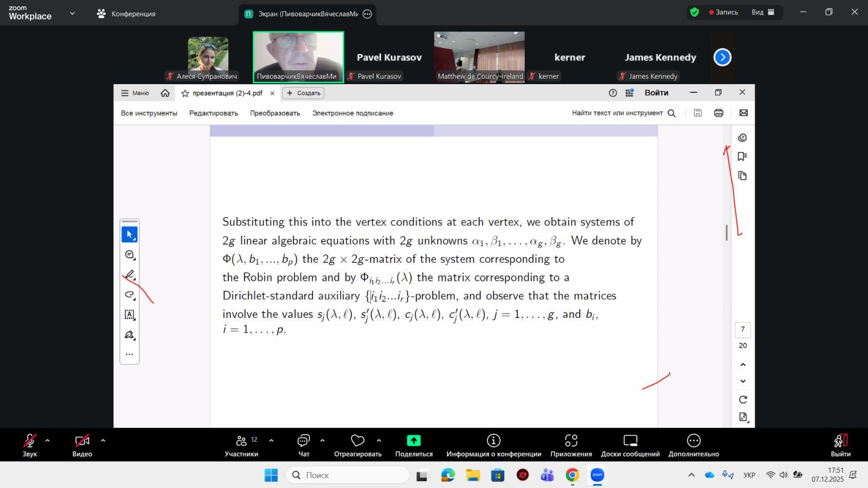This screenshot has height=488, width=868.
Task: Expand audio options arrow next to Звук
Action: [47, 441]
